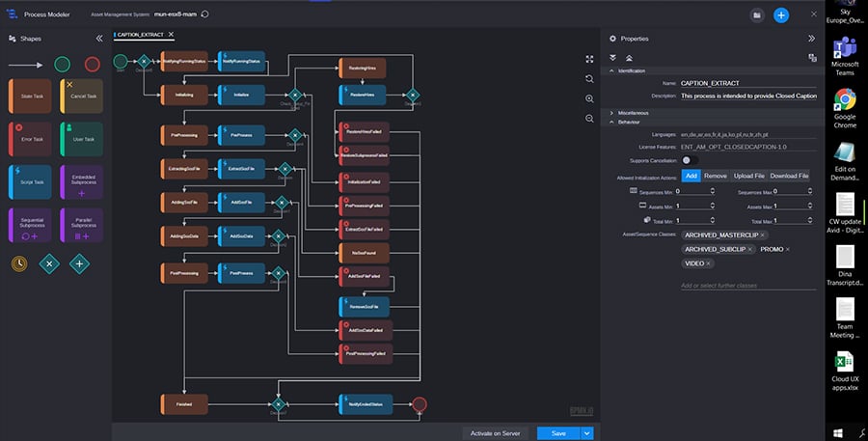
Task: Open the Cloud UX apps.xlsx desktop file
Action: click(845, 372)
